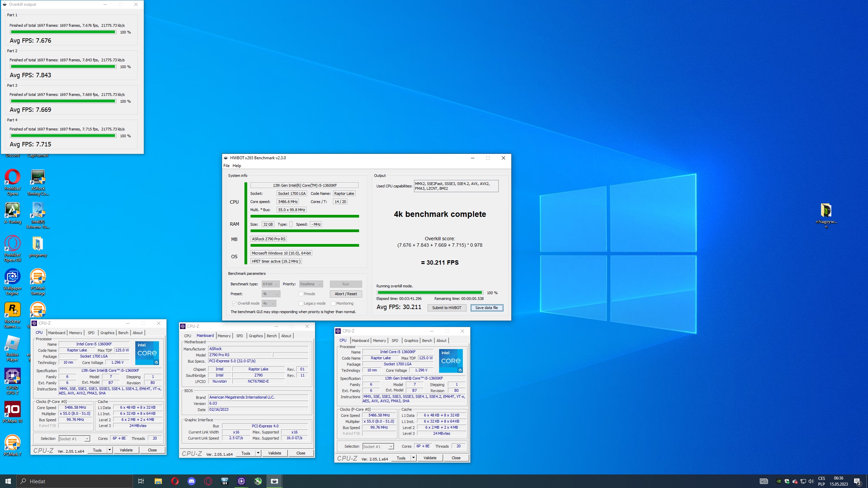This screenshot has height=488, width=868.
Task: Switch to Bench tab in leftmost CPU-Z
Action: click(x=123, y=333)
